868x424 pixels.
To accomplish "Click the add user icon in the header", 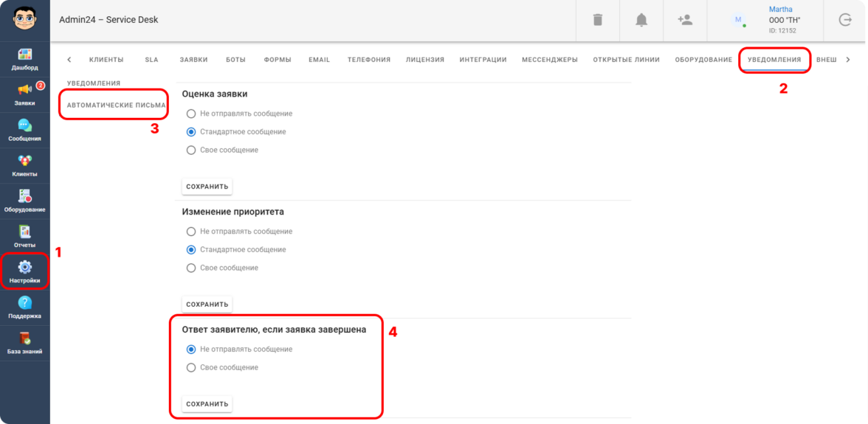I will pos(685,21).
